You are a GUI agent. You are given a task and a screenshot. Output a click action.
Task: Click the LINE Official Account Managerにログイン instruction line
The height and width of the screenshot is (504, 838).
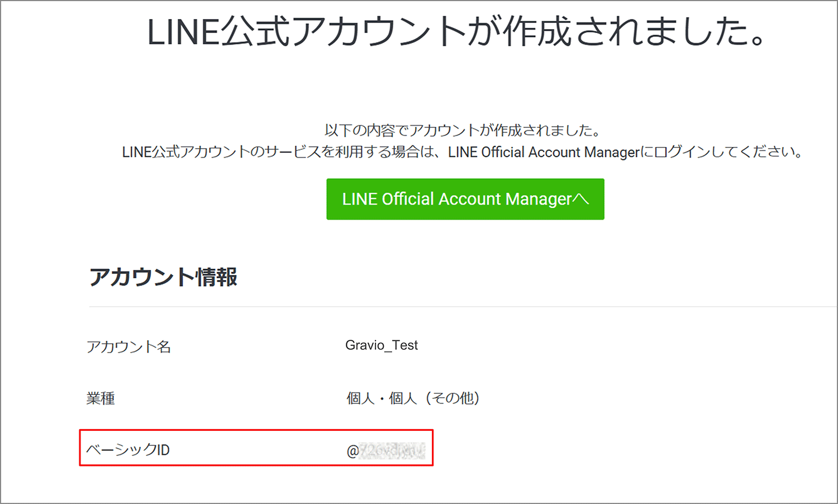(463, 152)
